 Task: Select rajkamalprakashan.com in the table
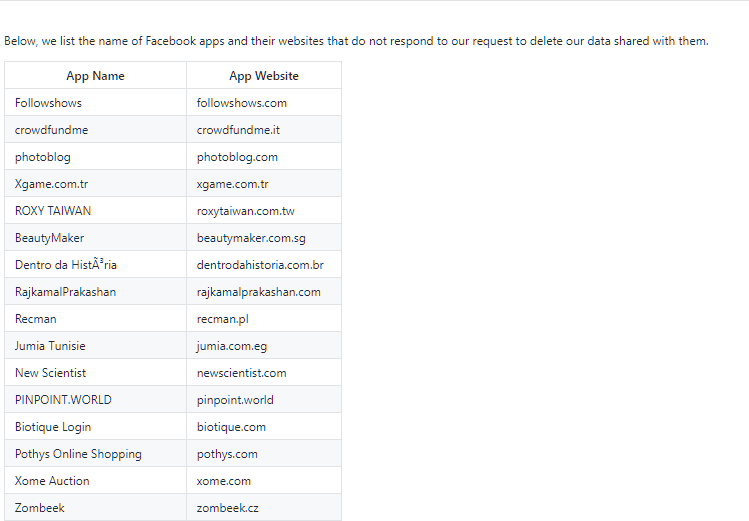(264, 292)
